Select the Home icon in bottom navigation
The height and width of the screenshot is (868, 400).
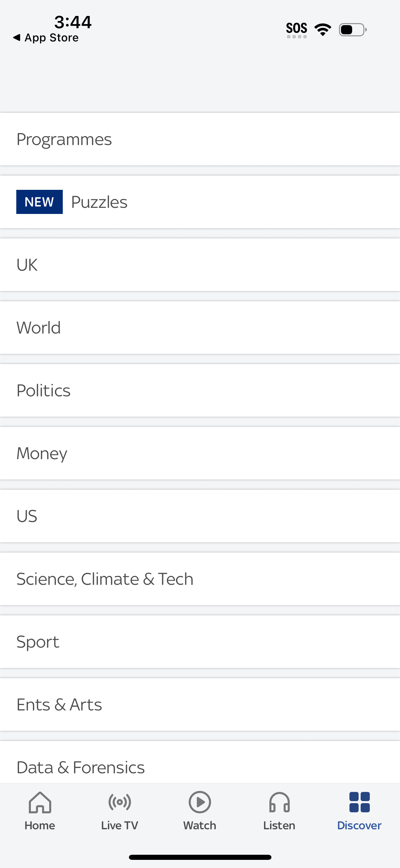click(39, 812)
